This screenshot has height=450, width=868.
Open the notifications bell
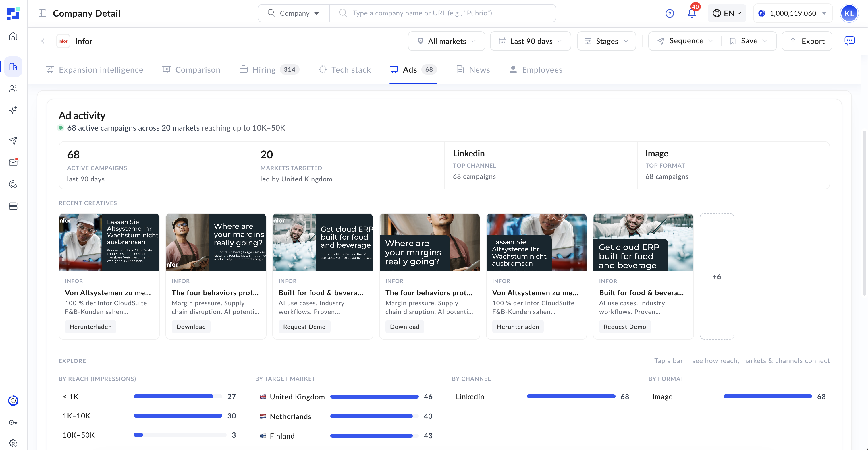[692, 13]
